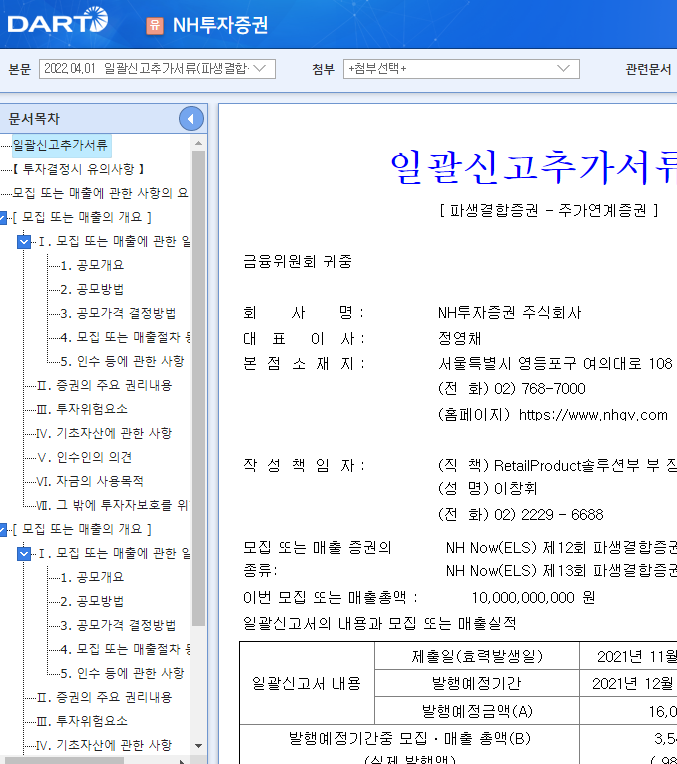Click the 10,000,000,000 원 amount
677x764 pixels.
point(533,597)
